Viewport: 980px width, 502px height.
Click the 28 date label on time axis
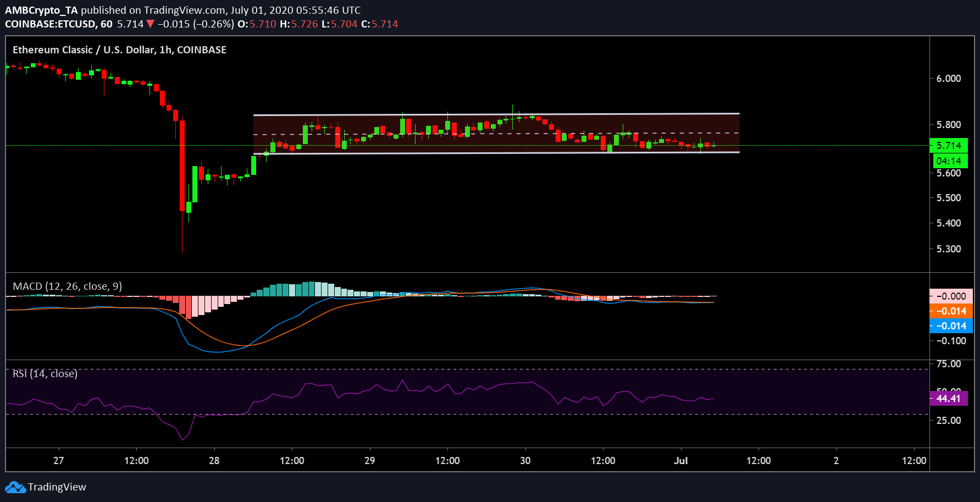click(x=214, y=461)
